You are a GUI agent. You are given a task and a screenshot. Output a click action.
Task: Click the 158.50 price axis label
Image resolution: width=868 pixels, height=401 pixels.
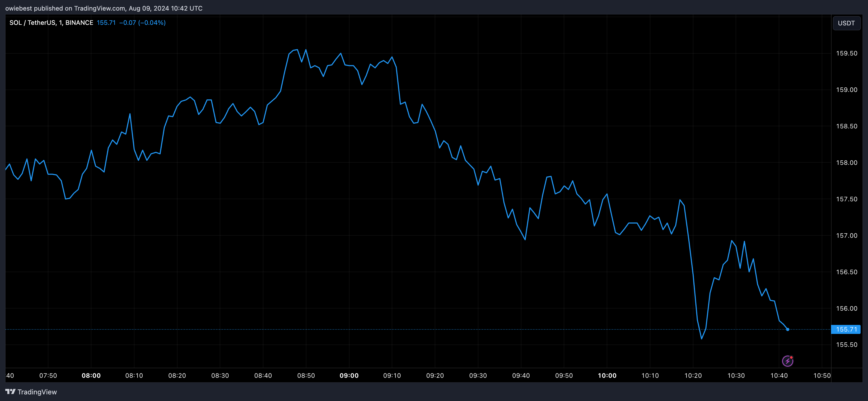(x=846, y=126)
